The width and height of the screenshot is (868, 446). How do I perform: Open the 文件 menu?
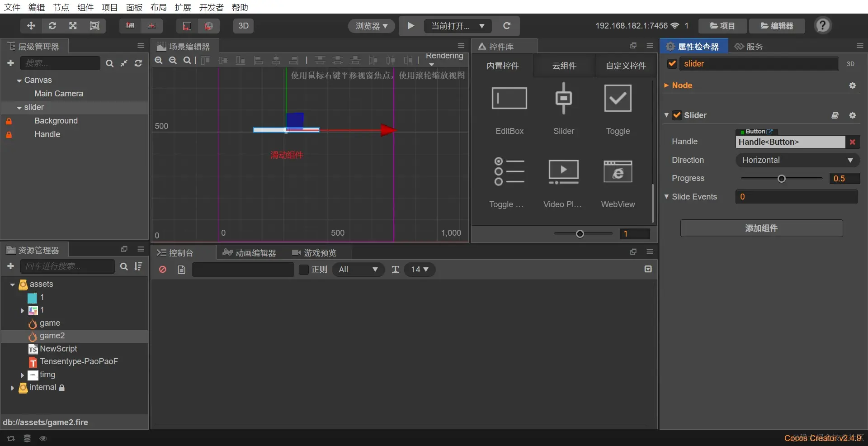pyautogui.click(x=12, y=7)
